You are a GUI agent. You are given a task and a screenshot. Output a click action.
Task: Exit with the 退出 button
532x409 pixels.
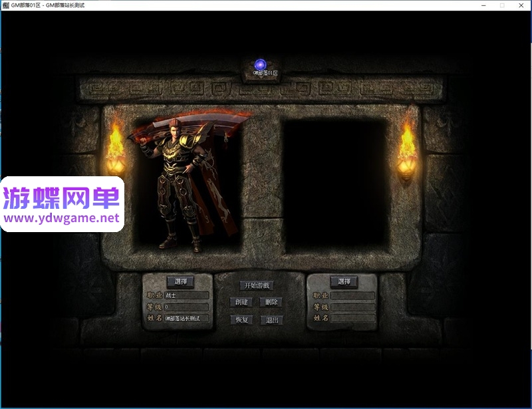pos(271,320)
